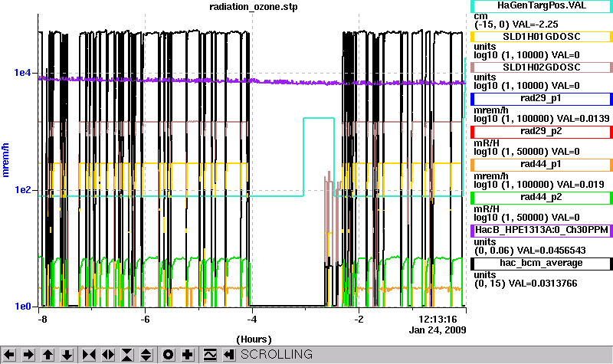613x364 pixels.
Task: Click the radiation_ozone.stp chart title
Action: [254, 7]
